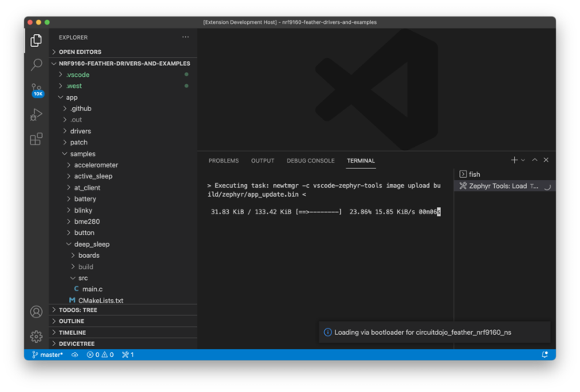
Task: Maximize the panel with up chevron
Action: 535,160
